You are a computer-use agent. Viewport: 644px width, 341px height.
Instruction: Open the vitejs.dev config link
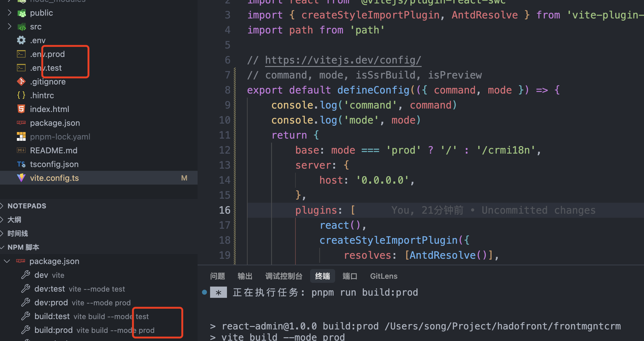(343, 60)
